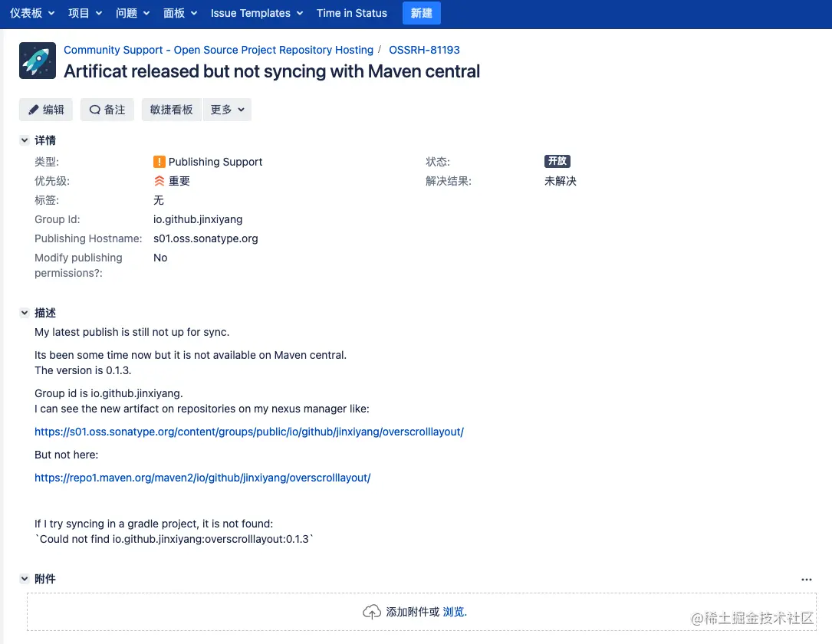This screenshot has height=644, width=832.
Task: Click the labels value 无
Action: coord(159,200)
